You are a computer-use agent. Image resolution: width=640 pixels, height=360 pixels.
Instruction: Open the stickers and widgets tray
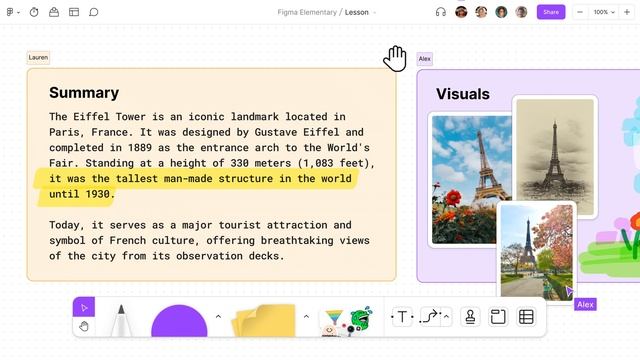pyautogui.click(x=347, y=321)
